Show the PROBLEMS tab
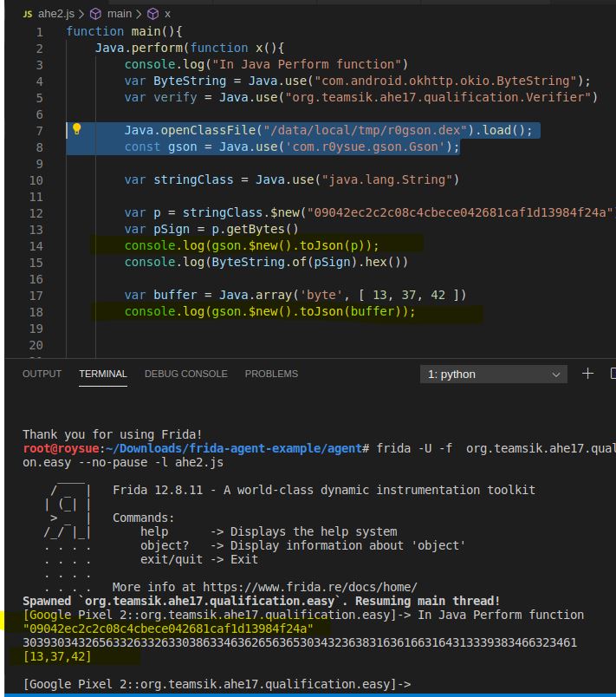The image size is (616, 697). coord(271,374)
